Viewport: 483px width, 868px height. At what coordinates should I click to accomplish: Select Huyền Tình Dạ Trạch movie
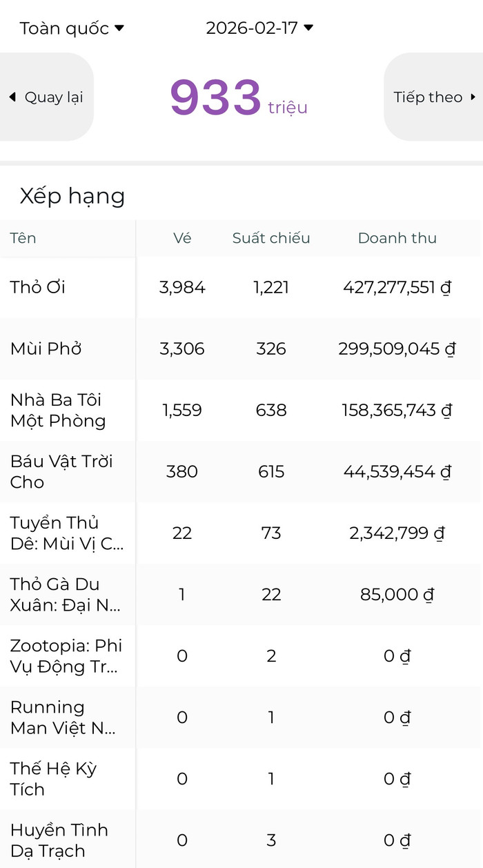click(59, 840)
